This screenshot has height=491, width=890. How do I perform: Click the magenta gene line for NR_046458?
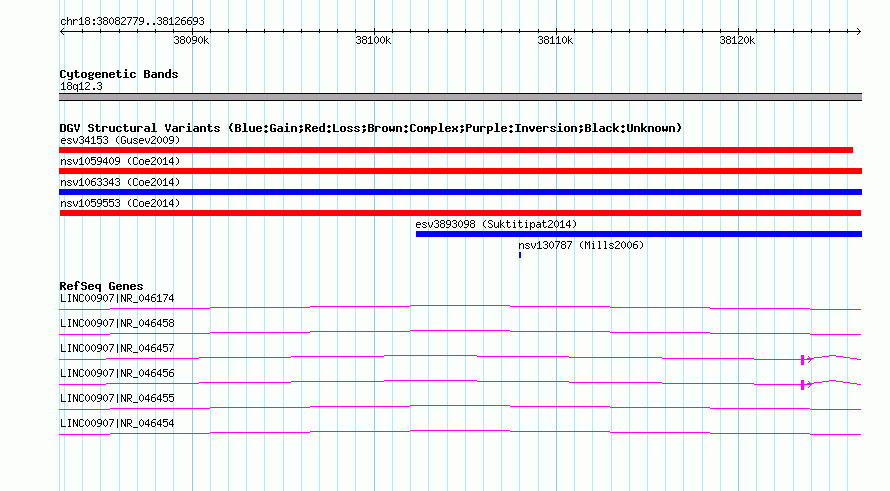tap(460, 333)
